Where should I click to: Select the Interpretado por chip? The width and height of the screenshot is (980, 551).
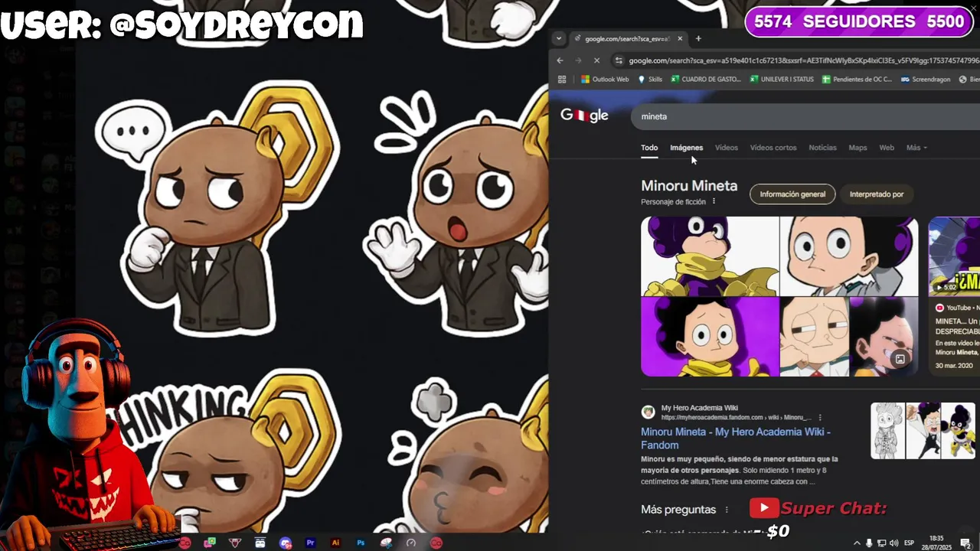click(877, 194)
